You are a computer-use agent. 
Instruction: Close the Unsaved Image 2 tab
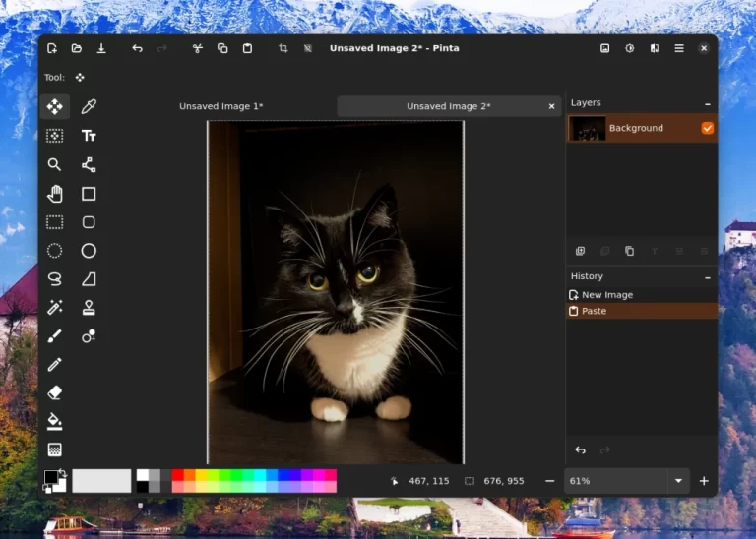tap(552, 106)
